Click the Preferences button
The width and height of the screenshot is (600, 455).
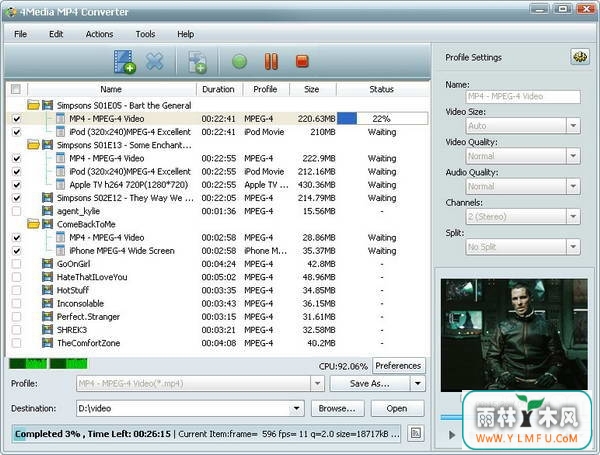click(398, 365)
